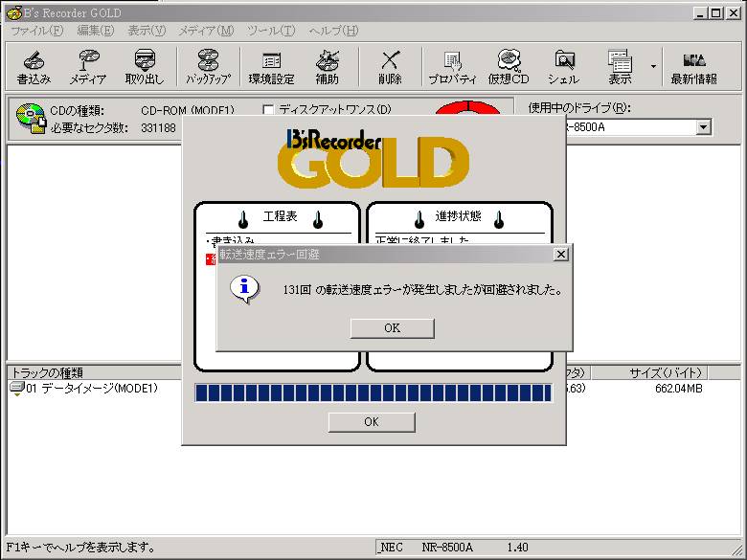Click the 工程表 panel heading
Image resolution: width=747 pixels, height=560 pixels.
point(280,216)
